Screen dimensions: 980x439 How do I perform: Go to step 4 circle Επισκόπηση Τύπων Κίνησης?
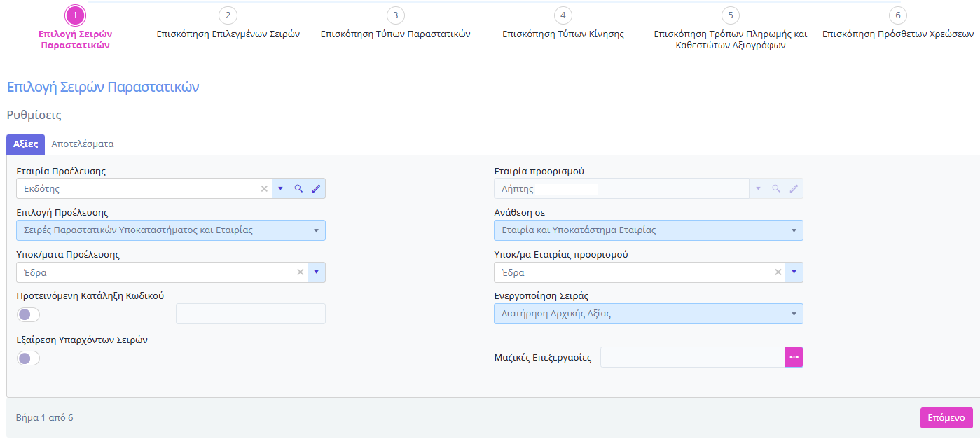click(563, 15)
